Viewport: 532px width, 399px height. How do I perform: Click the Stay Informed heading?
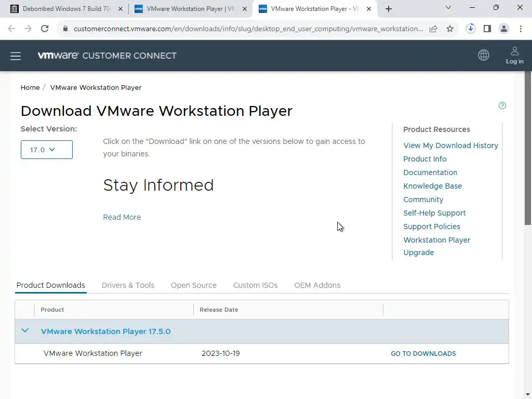coord(158,185)
